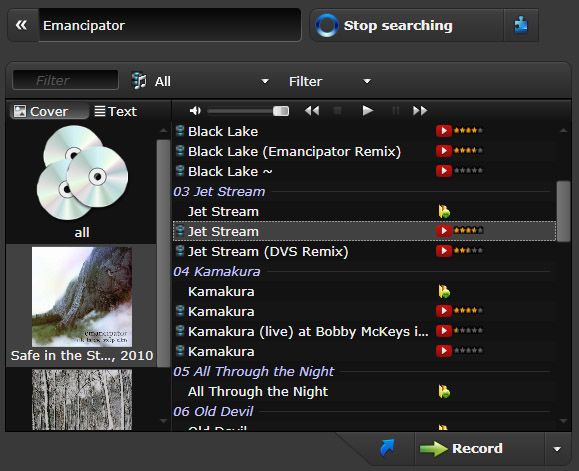The width and height of the screenshot is (579, 471).
Task: Adjust the volume slider handle
Action: coord(281,111)
